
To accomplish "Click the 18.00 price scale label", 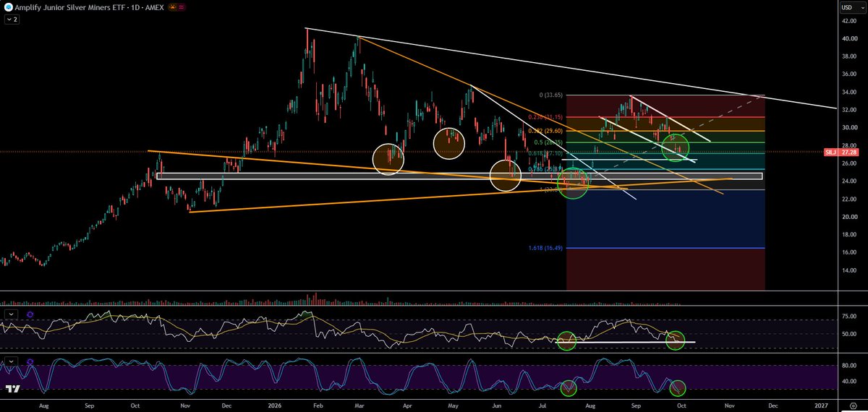I will click(x=848, y=235).
